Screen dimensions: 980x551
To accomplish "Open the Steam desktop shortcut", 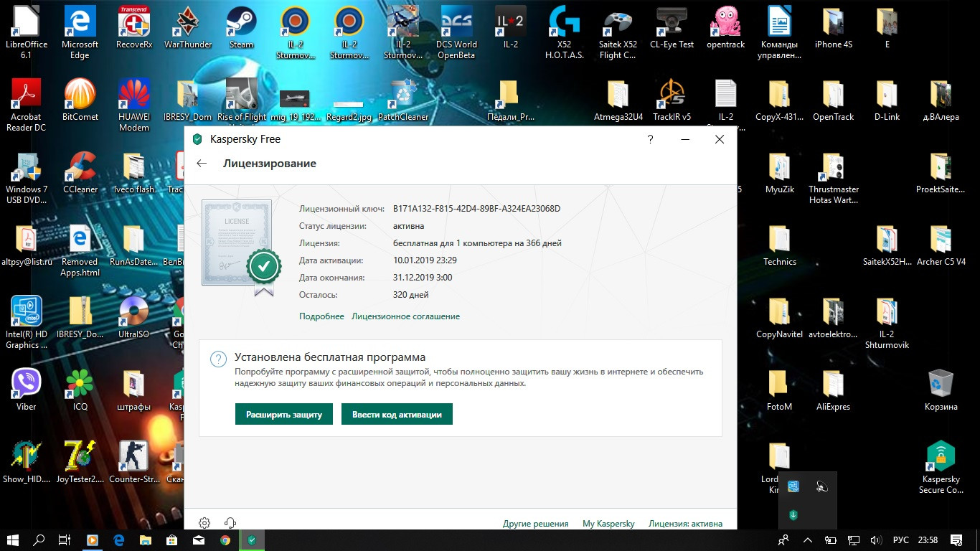I will pos(241,27).
